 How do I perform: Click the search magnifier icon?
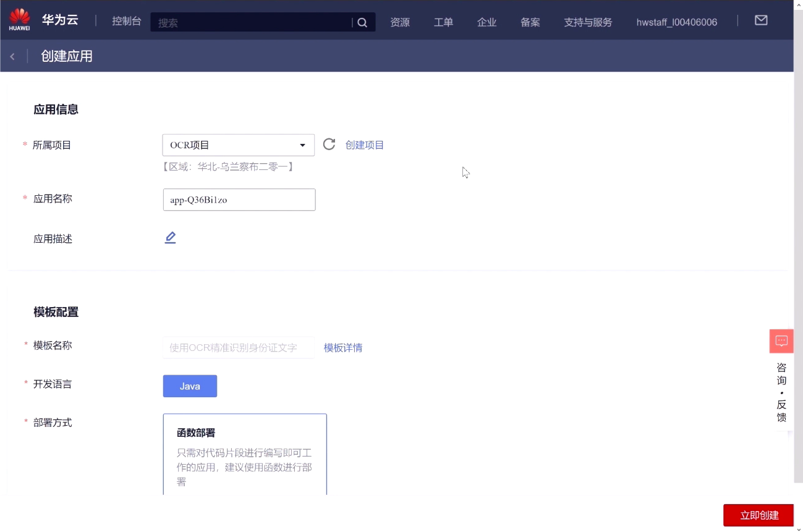pyautogui.click(x=363, y=22)
